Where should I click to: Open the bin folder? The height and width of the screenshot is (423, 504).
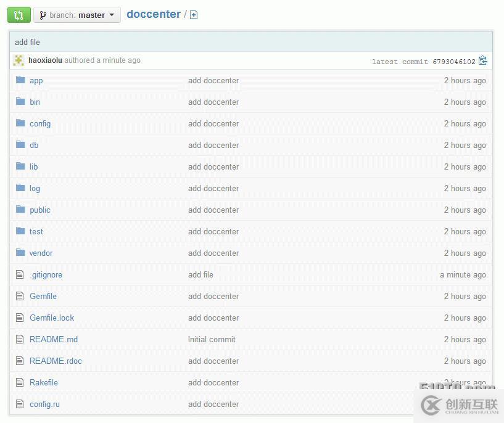[x=35, y=102]
